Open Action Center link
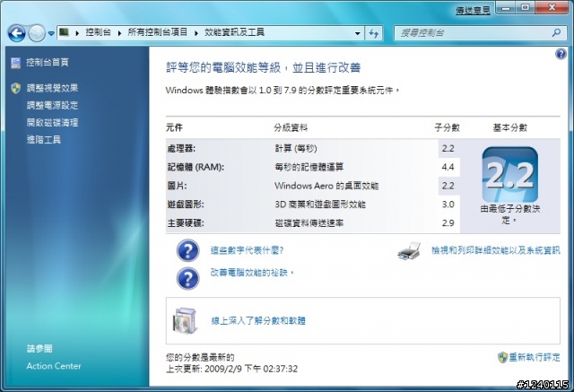574x392 pixels. pos(54,366)
